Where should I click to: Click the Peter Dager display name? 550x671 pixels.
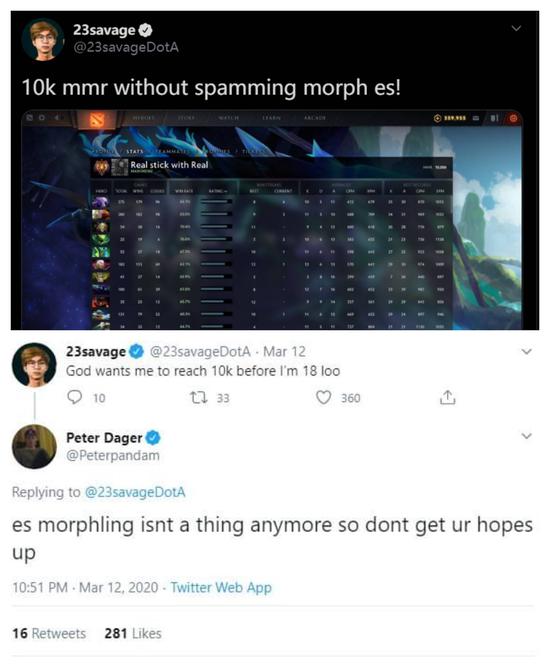tap(104, 438)
